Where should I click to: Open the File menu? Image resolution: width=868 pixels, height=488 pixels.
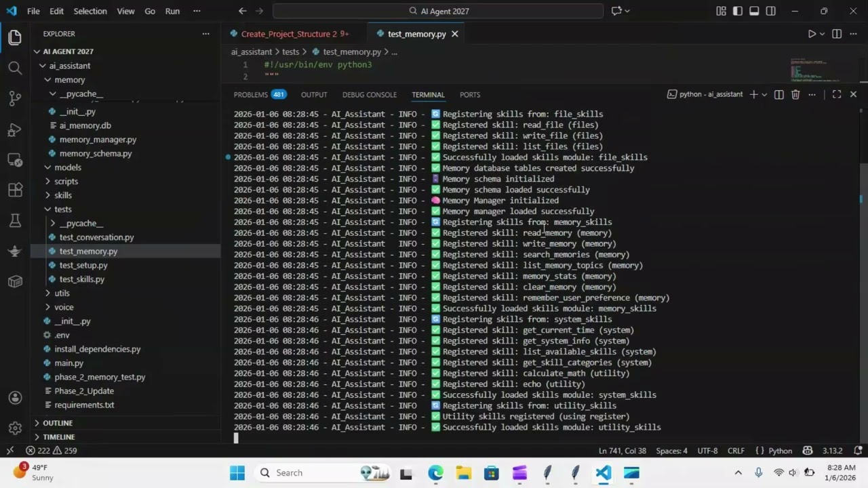pyautogui.click(x=33, y=11)
